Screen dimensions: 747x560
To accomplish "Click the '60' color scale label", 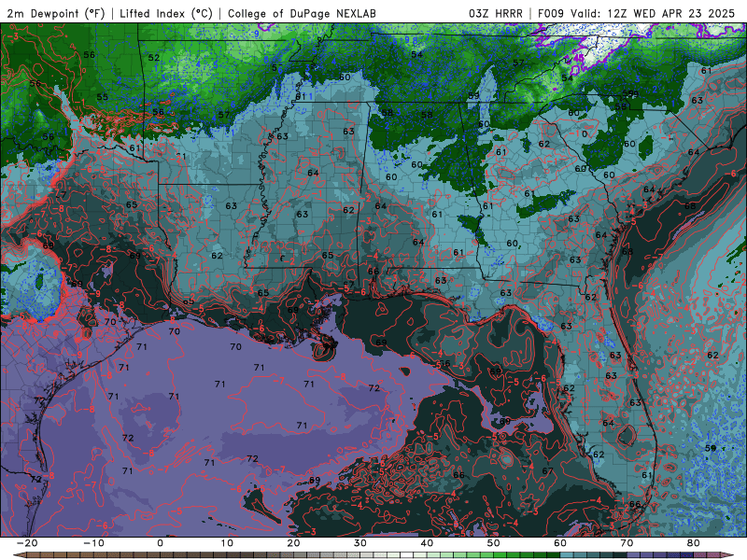I will click(x=560, y=543).
